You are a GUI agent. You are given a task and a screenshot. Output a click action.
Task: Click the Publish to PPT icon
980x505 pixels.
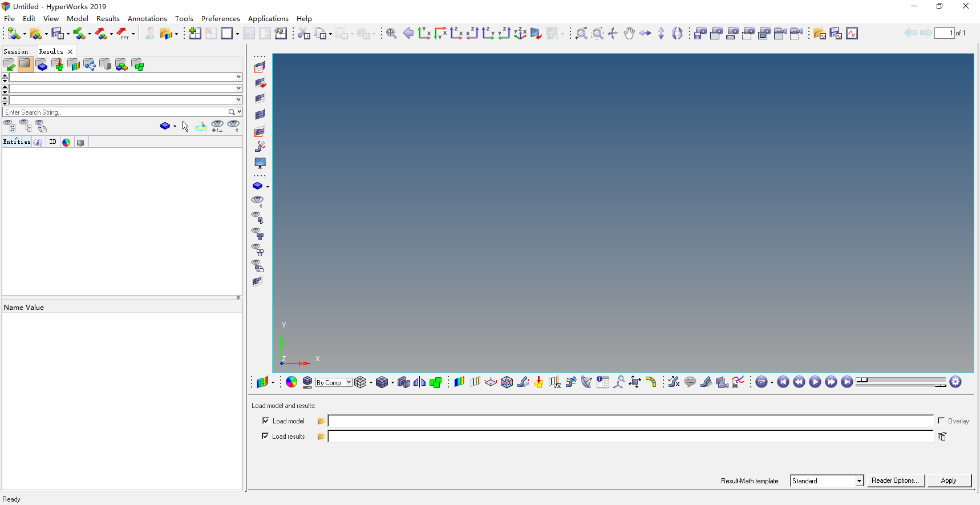(x=123, y=34)
